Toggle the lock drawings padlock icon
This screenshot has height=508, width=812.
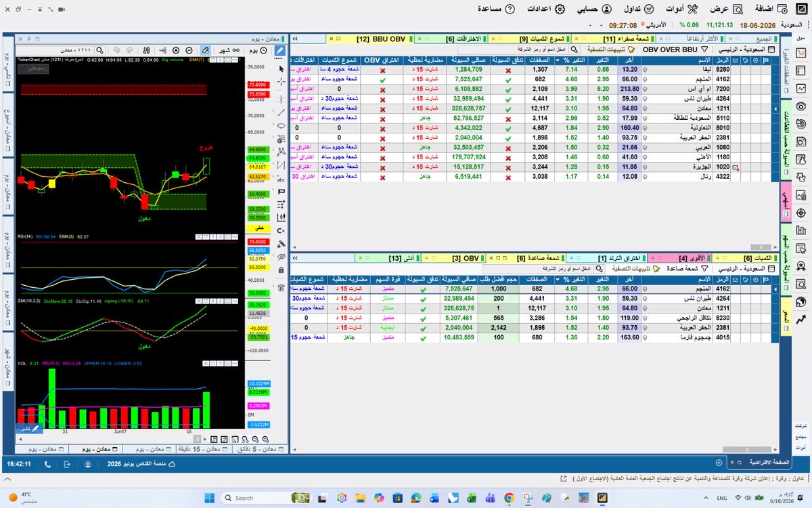click(281, 270)
